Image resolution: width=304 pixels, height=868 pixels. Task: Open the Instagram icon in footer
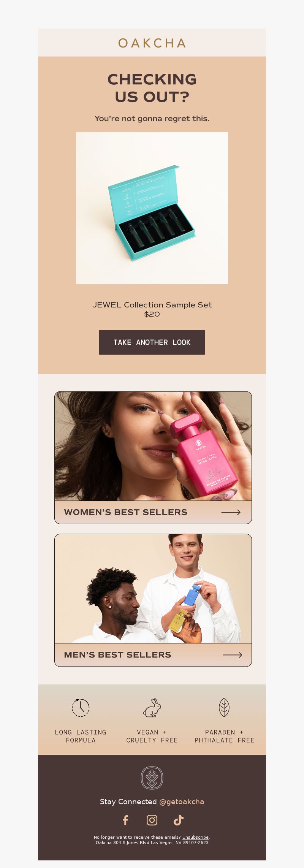pos(152,820)
